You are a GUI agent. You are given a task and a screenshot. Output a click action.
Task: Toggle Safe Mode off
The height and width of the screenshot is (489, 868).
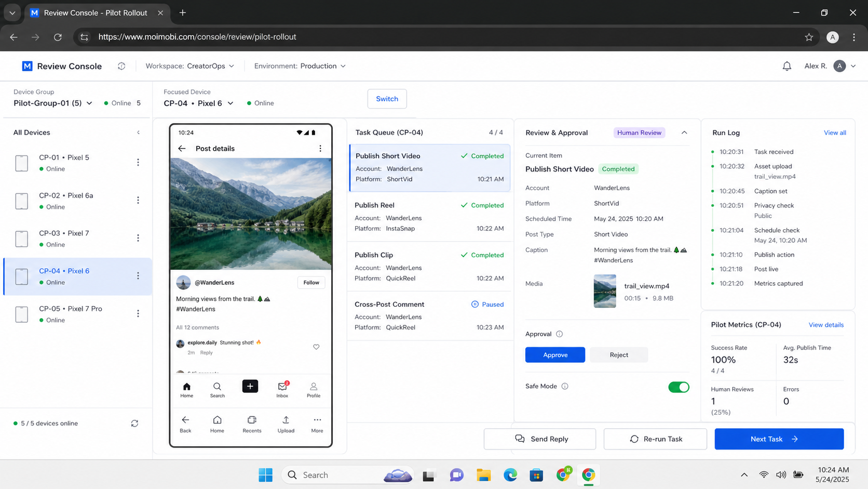pos(679,387)
